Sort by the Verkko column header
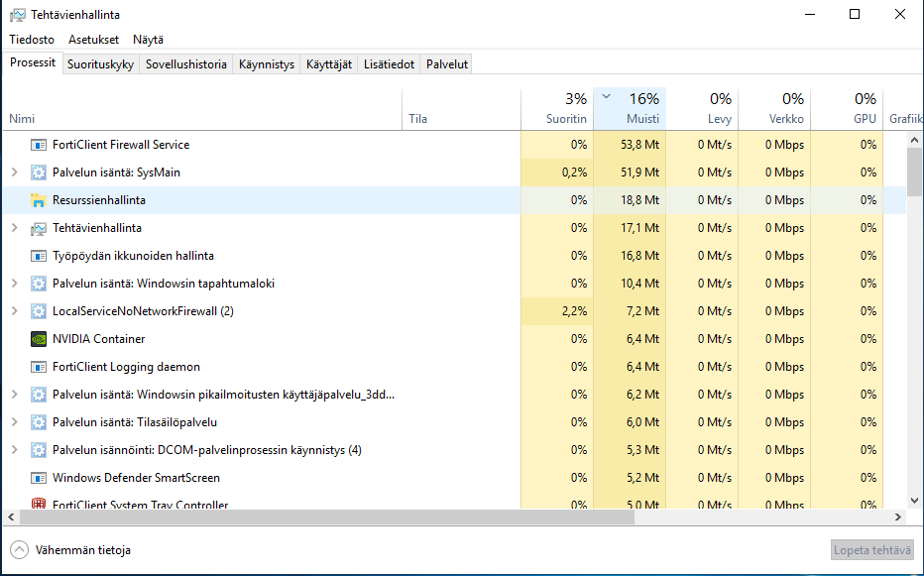This screenshot has height=576, width=924. [x=774, y=110]
